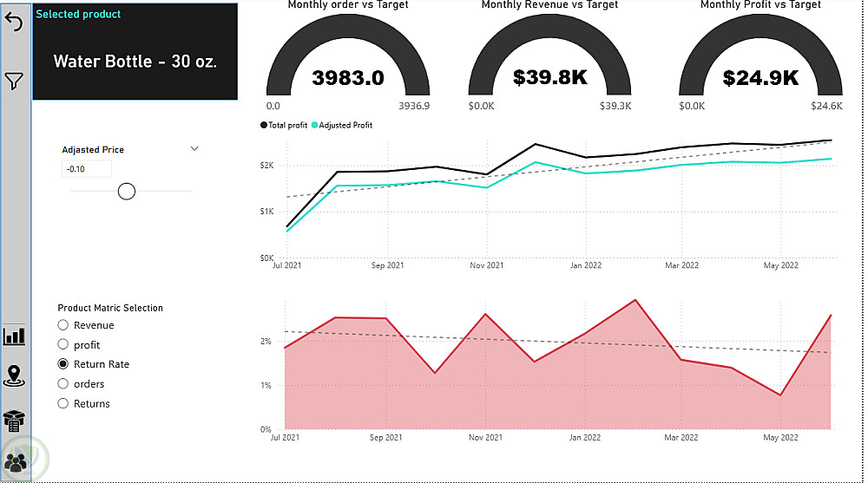Click the Return Rate radio option

[63, 364]
